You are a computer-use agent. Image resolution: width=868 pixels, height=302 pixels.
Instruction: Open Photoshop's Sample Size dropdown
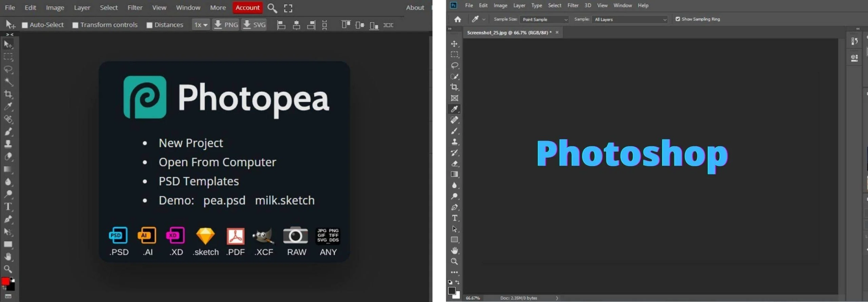(x=544, y=19)
